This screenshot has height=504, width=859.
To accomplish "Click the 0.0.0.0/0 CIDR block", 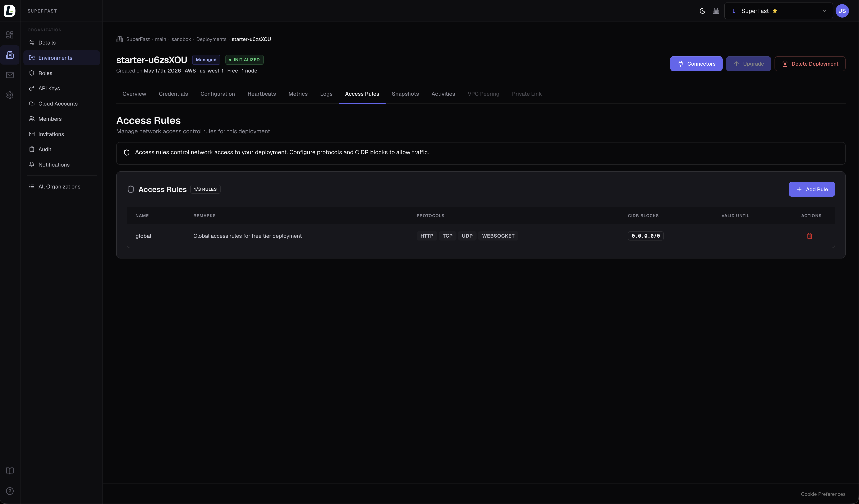I will coord(646,236).
